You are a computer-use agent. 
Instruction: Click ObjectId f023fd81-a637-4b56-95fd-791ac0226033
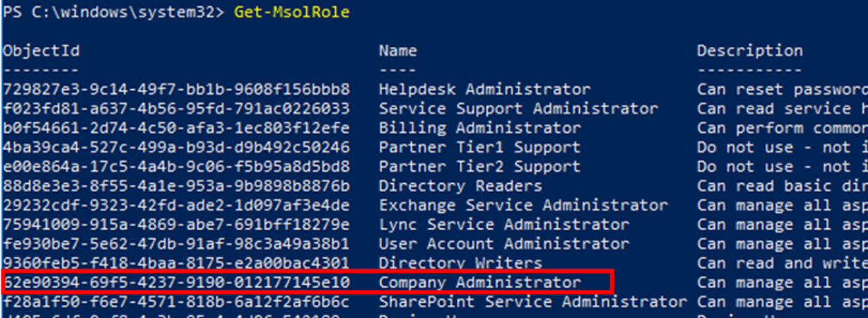click(x=176, y=109)
